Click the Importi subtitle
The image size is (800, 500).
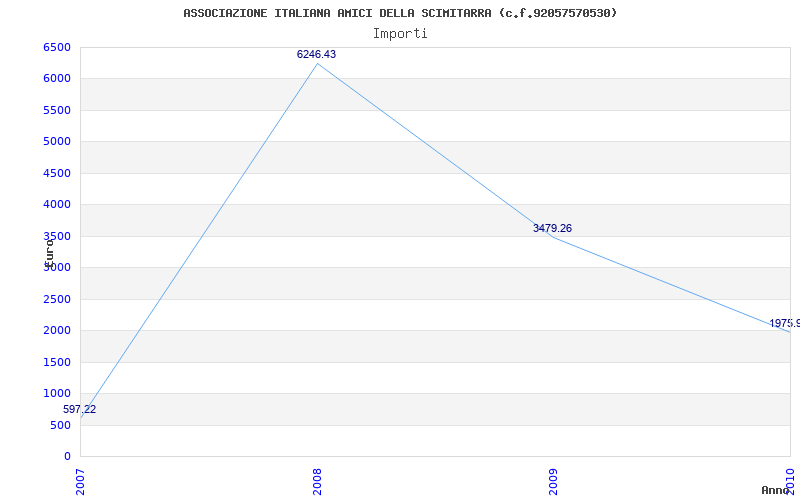400,34
